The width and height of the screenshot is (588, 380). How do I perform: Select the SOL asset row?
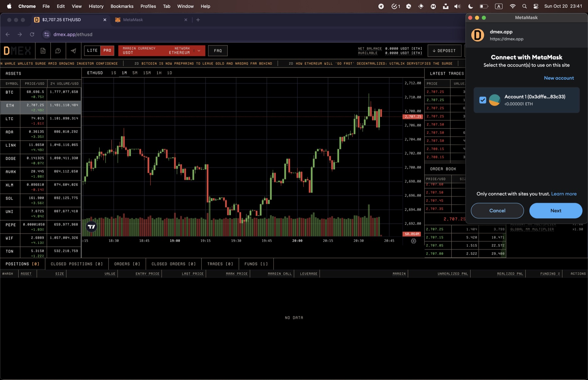click(x=41, y=200)
